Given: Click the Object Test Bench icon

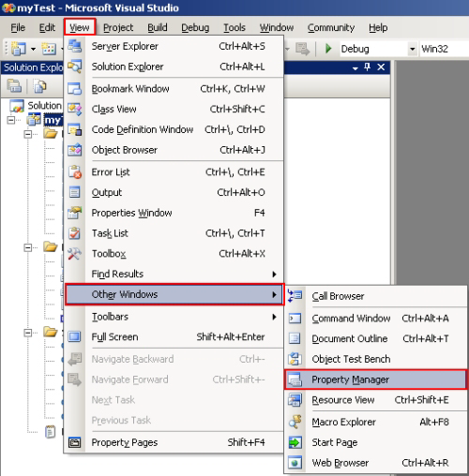Looking at the screenshot, I should pyautogui.click(x=295, y=359).
